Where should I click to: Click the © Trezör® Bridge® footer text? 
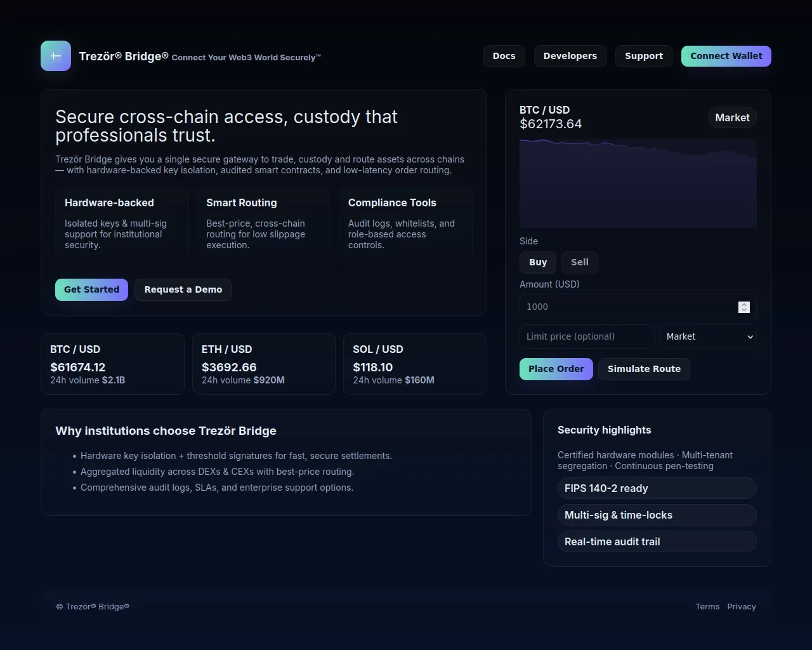pos(93,606)
